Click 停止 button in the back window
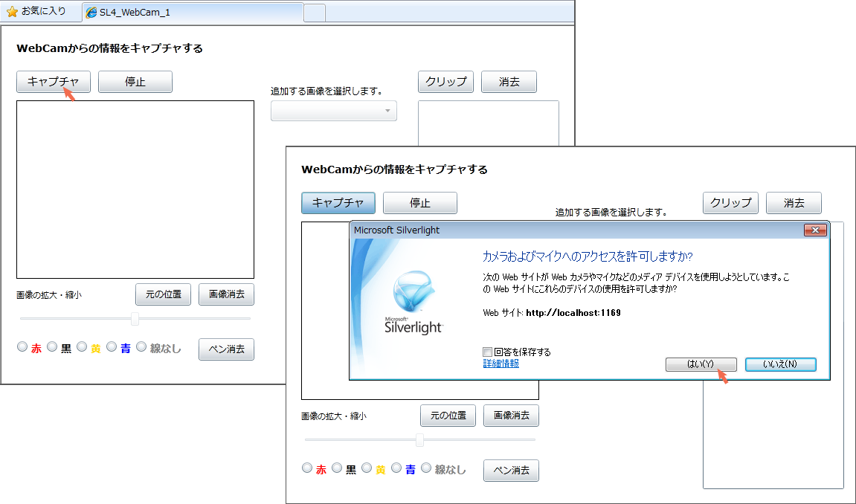 (x=135, y=82)
